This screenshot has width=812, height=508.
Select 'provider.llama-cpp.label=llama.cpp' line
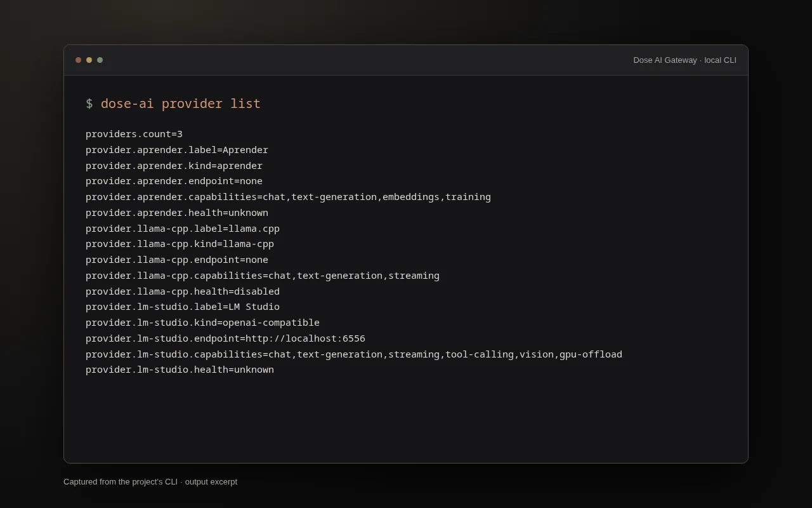[x=183, y=229]
